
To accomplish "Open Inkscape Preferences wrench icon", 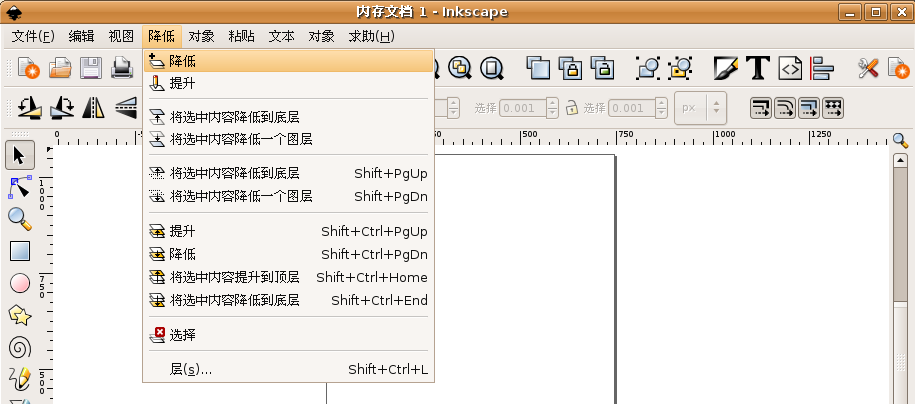I will 868,68.
